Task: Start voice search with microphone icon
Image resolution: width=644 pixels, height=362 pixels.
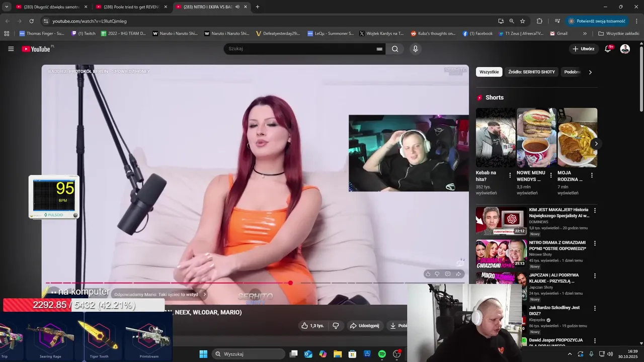Action: 415,49
